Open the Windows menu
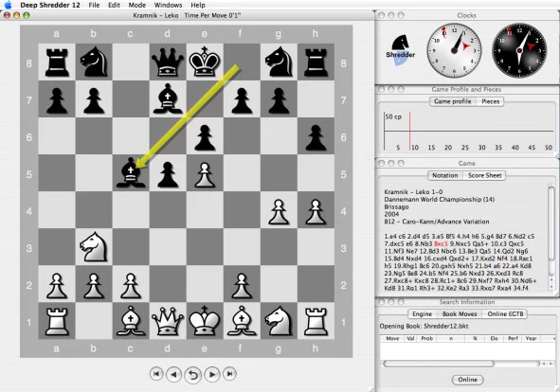560x392 pixels. (168, 5)
